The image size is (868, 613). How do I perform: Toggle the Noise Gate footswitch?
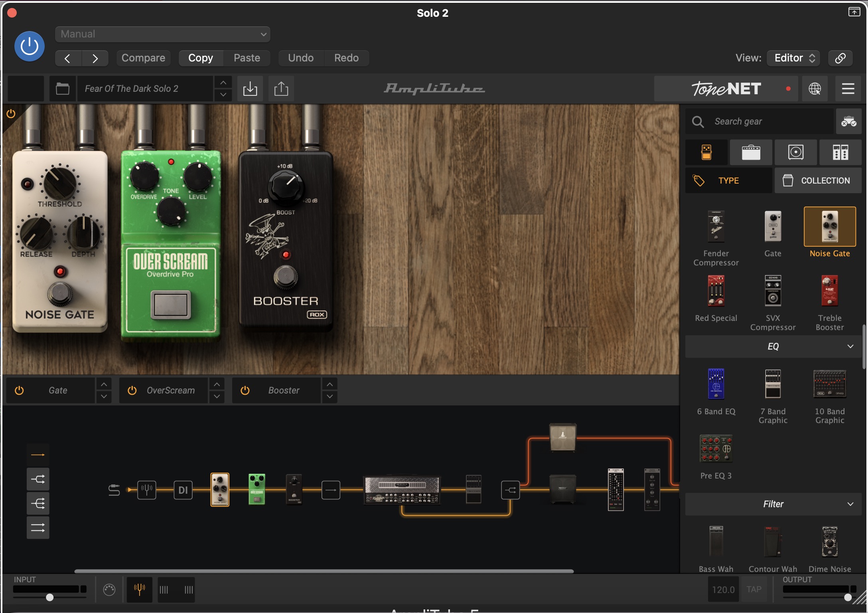click(x=60, y=295)
